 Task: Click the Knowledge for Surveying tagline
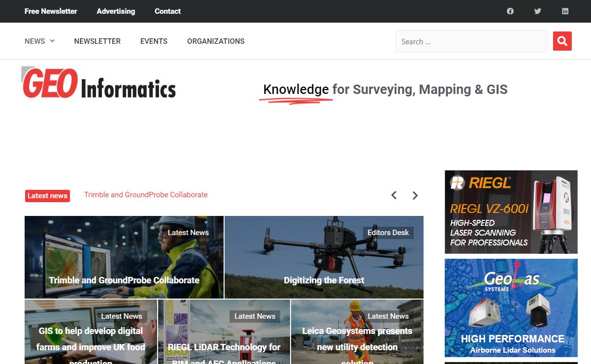click(385, 90)
